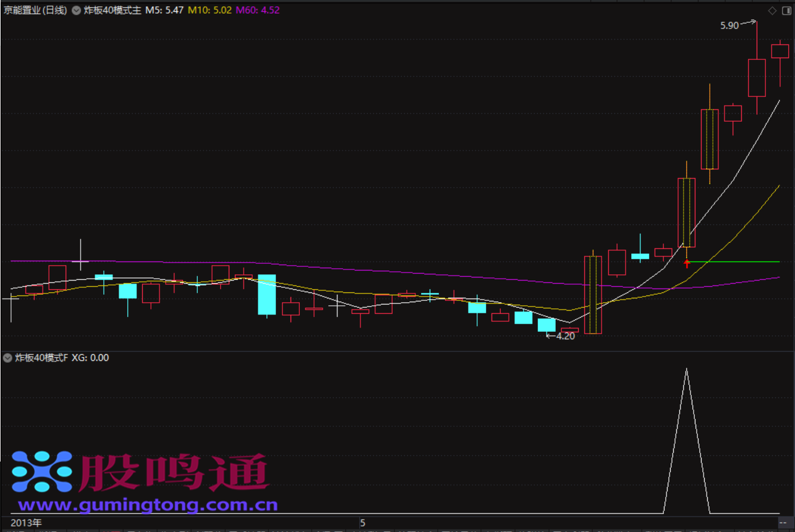Click the dash button at bottom-right corner
795x532 pixels.
[x=783, y=523]
